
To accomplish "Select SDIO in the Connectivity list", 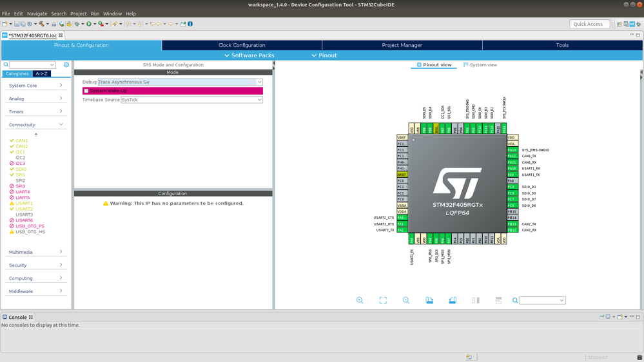I will pos(21,169).
